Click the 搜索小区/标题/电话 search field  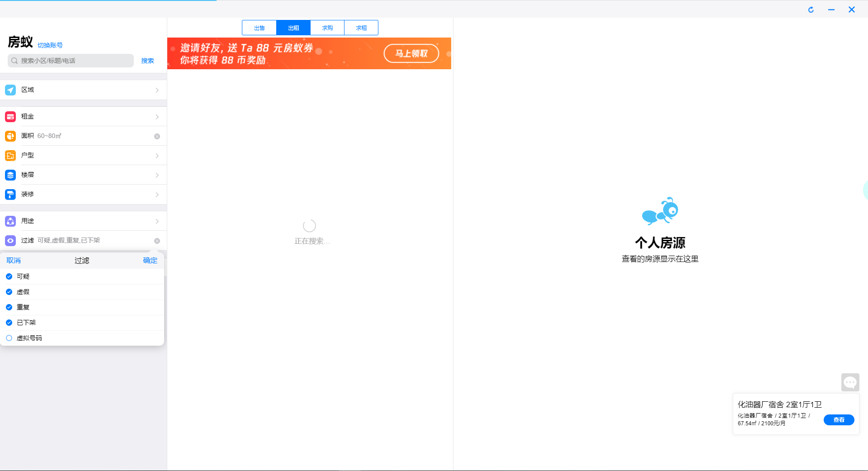71,61
